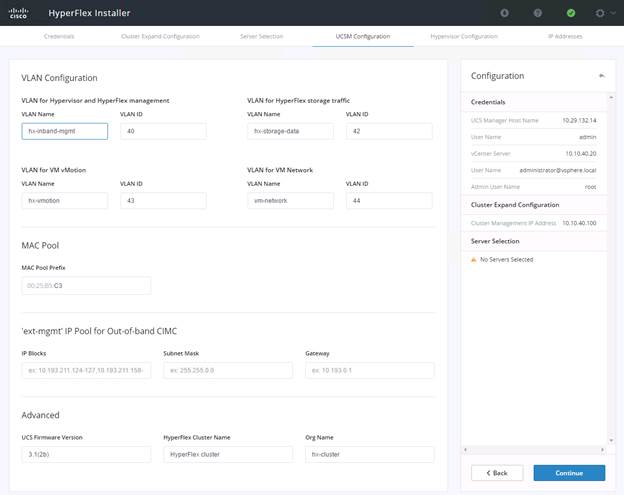Open the alerts icon in the header
Viewport: 624px width, 495px height.
tap(504, 13)
